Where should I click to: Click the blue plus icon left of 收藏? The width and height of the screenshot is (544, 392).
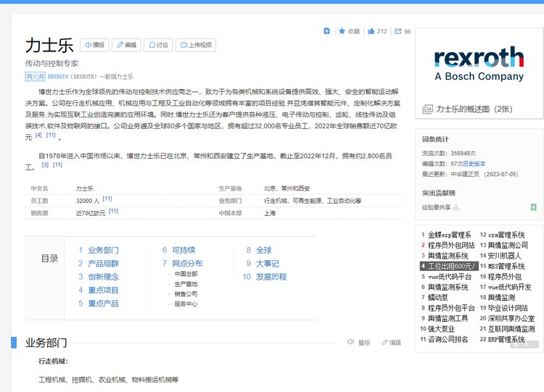coord(327,31)
